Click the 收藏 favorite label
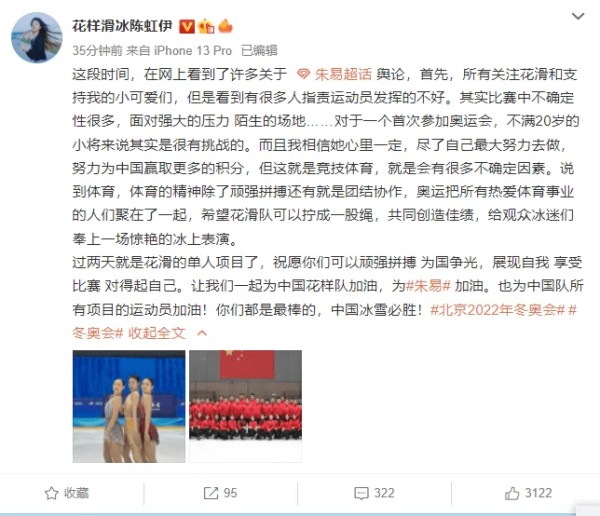Screen dimensions: 600x516 pos(77,493)
